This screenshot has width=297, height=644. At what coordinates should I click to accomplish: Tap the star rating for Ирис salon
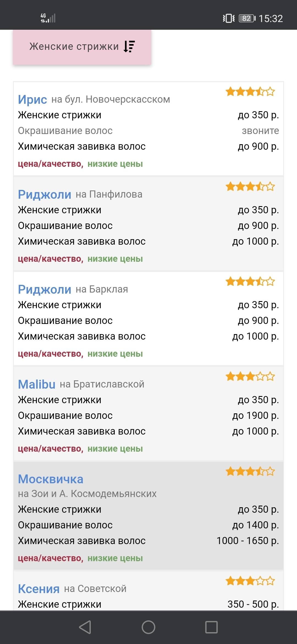[250, 92]
